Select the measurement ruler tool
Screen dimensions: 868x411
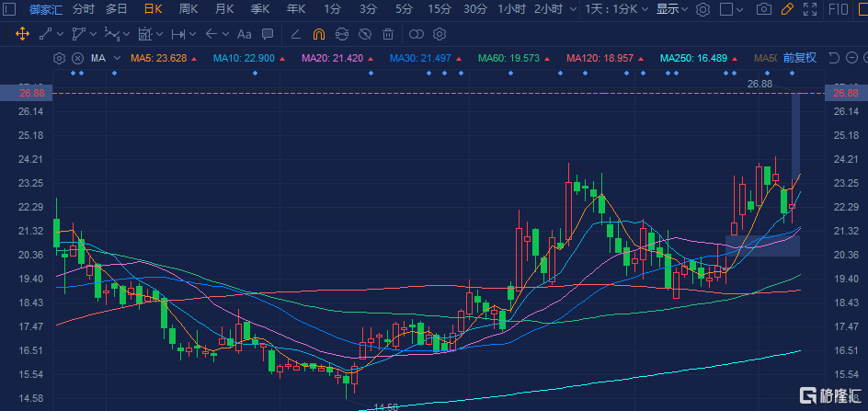(x=145, y=34)
